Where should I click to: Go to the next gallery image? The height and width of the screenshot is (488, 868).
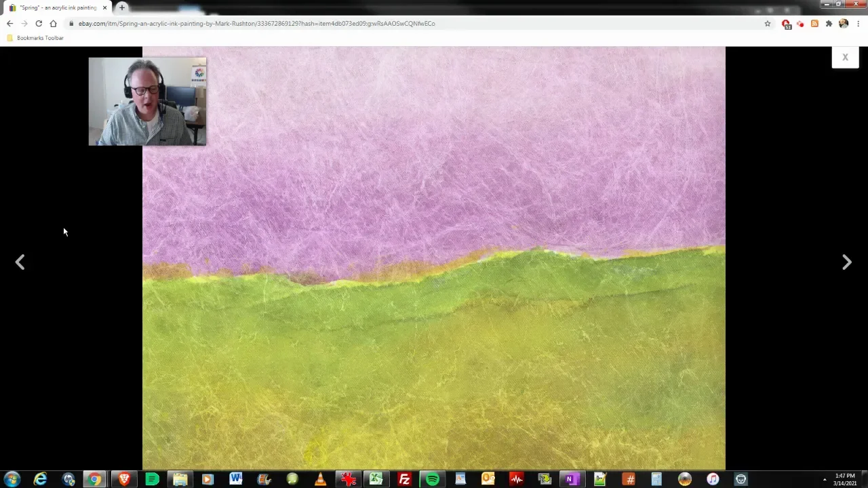pyautogui.click(x=846, y=262)
